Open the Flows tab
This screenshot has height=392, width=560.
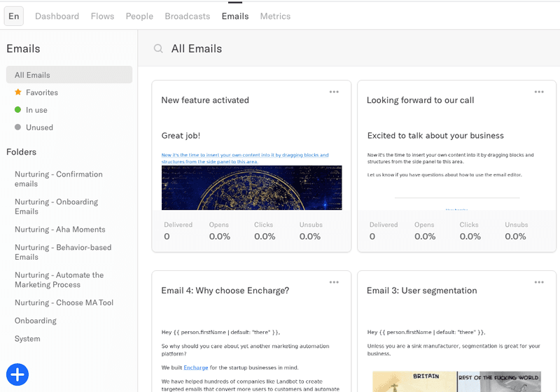pyautogui.click(x=102, y=16)
